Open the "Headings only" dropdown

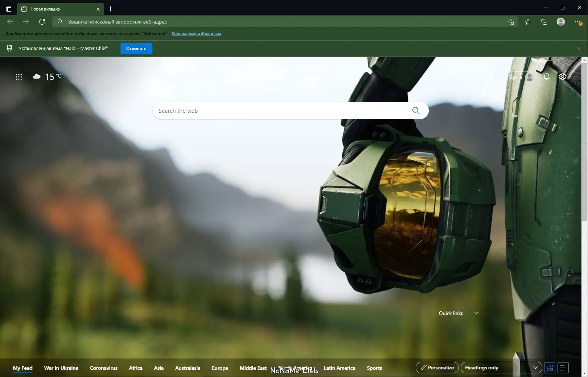click(501, 368)
